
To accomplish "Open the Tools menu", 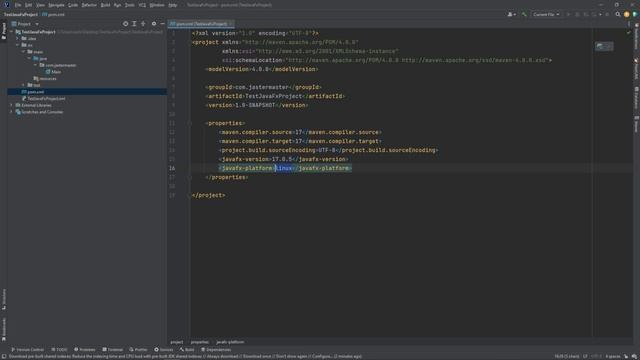I will pos(129,5).
